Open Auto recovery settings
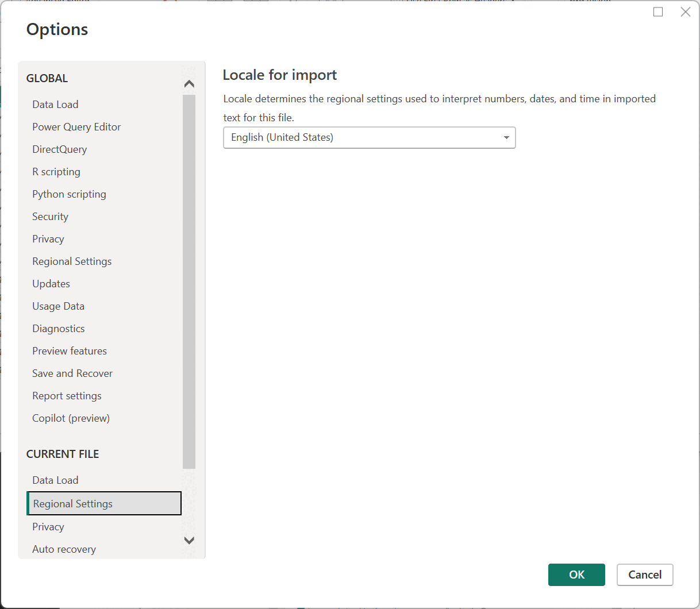 tap(64, 549)
